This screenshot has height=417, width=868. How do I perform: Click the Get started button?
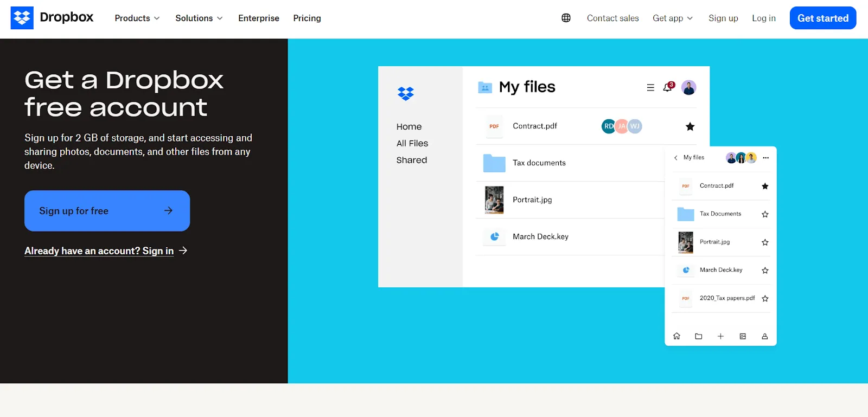[x=823, y=18]
